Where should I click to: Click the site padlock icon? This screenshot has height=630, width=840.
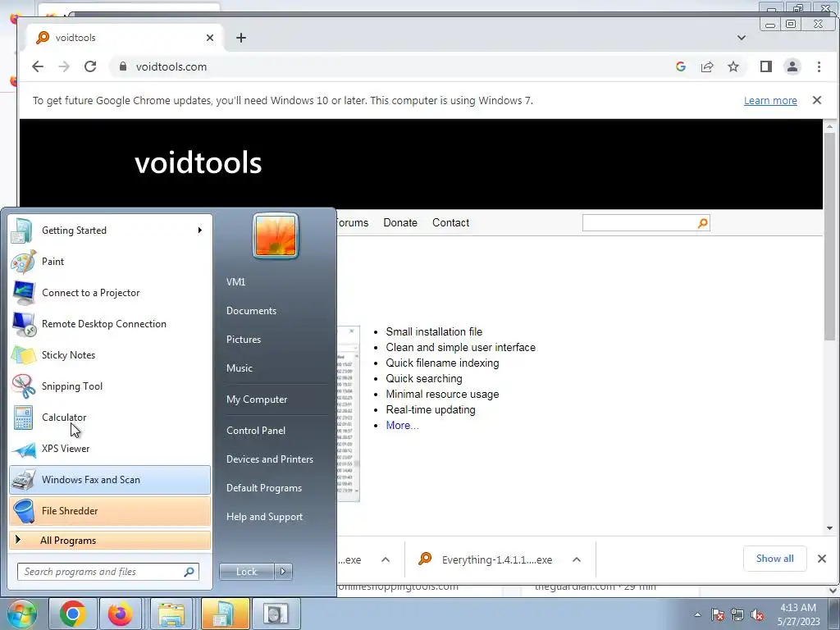(123, 66)
